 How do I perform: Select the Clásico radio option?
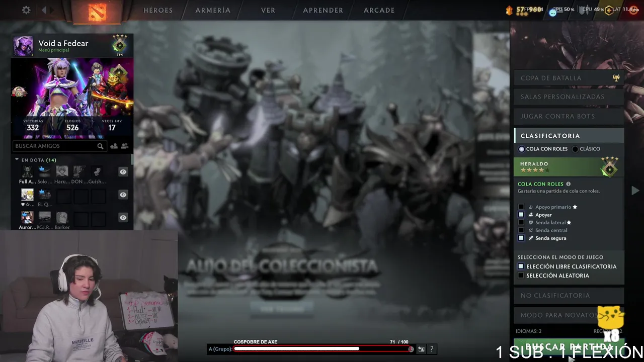coord(576,149)
